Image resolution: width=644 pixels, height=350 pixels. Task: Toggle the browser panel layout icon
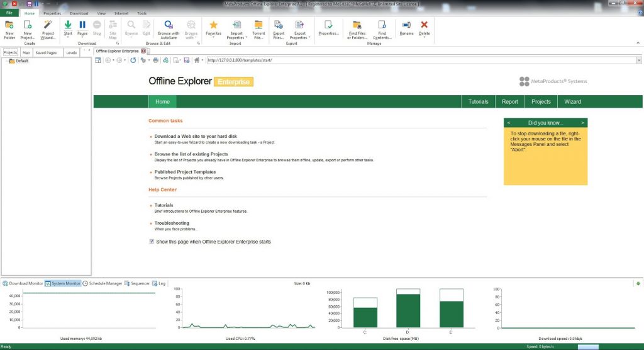pyautogui.click(x=97, y=60)
